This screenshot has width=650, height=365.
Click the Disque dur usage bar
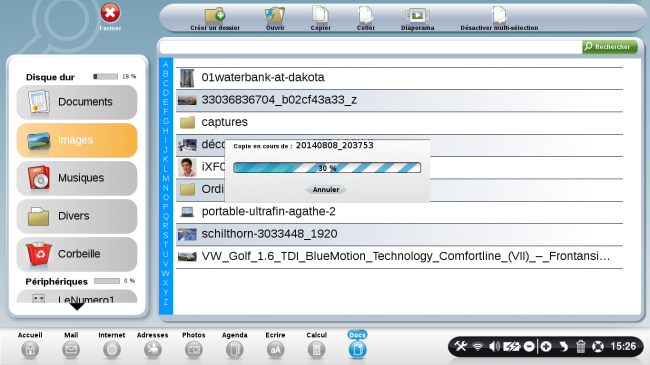tap(105, 77)
